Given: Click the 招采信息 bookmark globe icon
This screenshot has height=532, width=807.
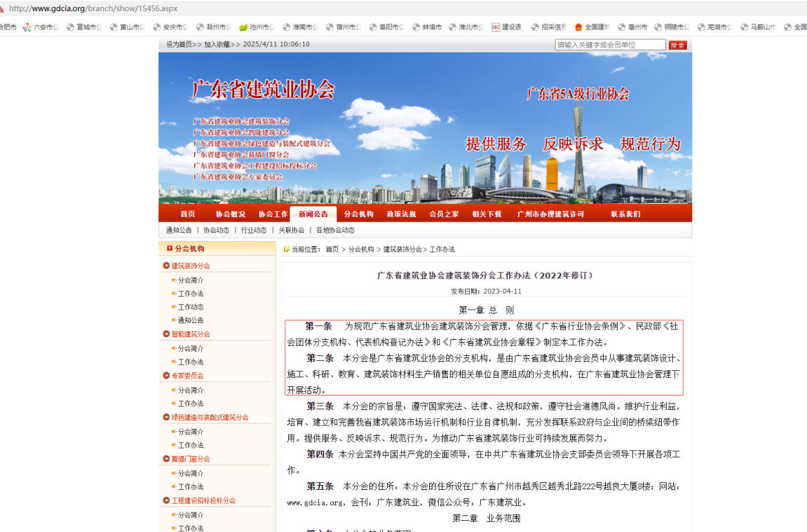Looking at the screenshot, I should point(535,27).
